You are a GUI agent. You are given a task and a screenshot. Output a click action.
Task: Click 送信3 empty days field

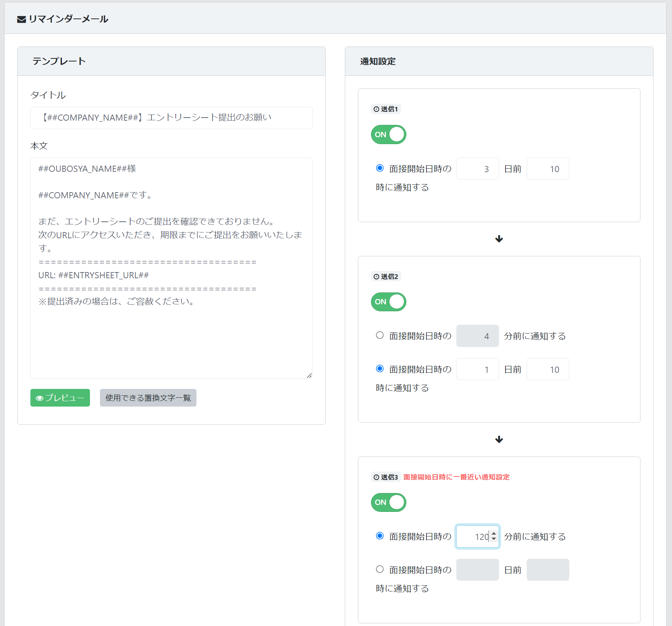477,570
